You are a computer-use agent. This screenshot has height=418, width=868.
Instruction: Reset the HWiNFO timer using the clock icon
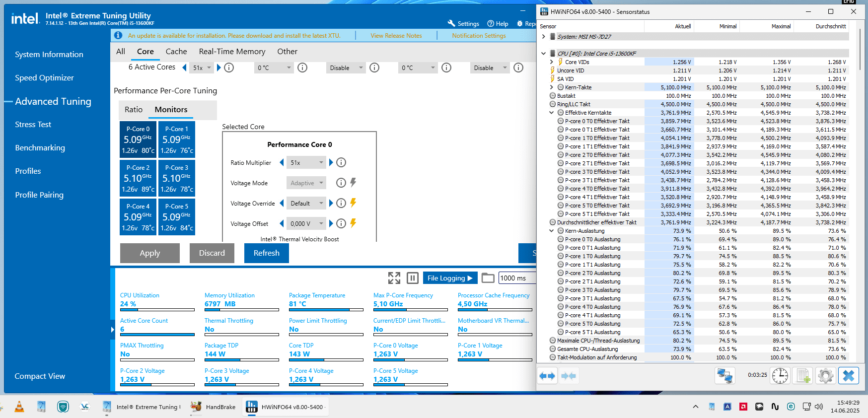(780, 376)
